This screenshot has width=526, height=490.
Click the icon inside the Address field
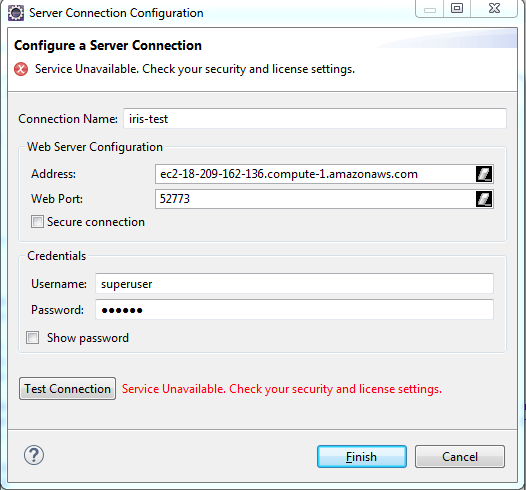click(484, 174)
